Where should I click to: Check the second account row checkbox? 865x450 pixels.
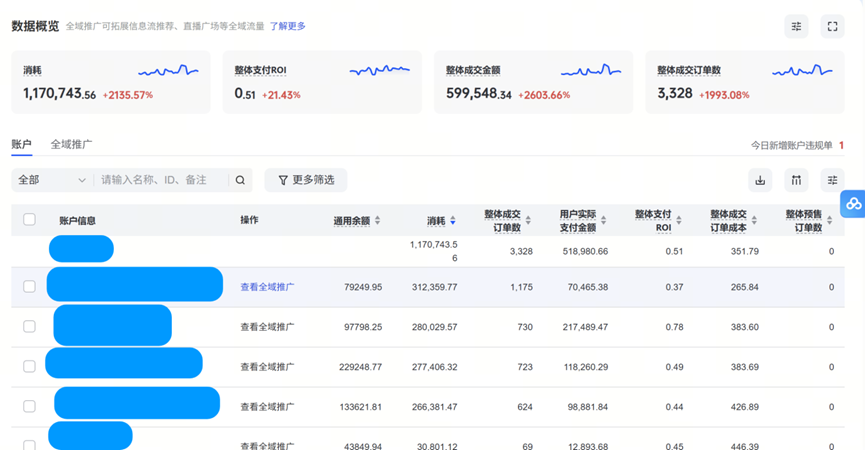(29, 327)
